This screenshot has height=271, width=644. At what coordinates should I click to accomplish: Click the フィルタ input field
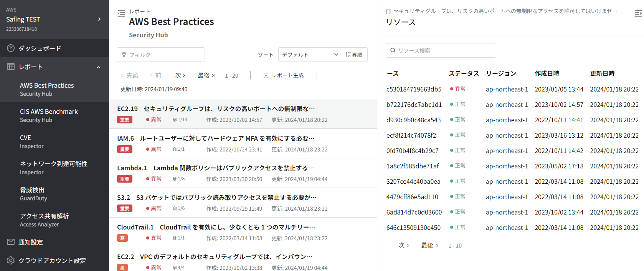click(x=161, y=55)
